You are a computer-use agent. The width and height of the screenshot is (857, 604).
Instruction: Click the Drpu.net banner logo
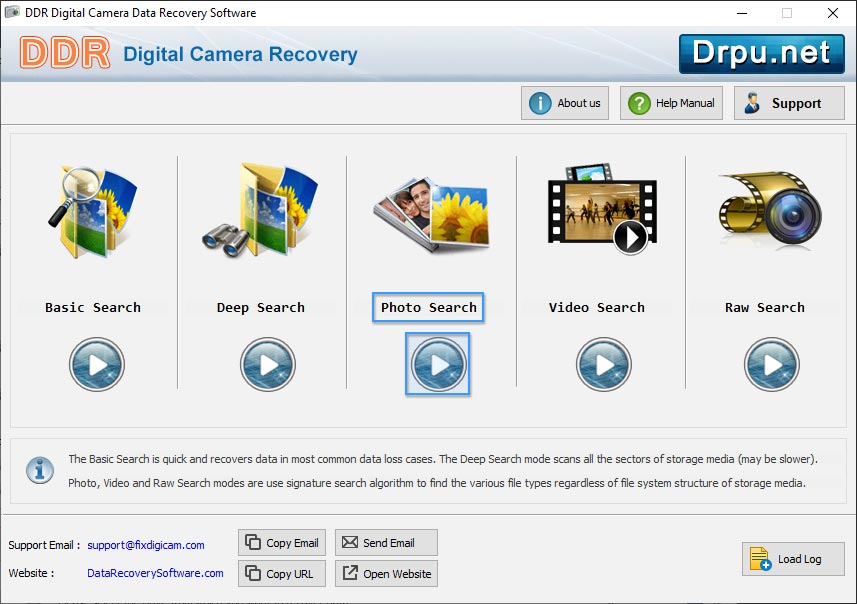pos(762,54)
